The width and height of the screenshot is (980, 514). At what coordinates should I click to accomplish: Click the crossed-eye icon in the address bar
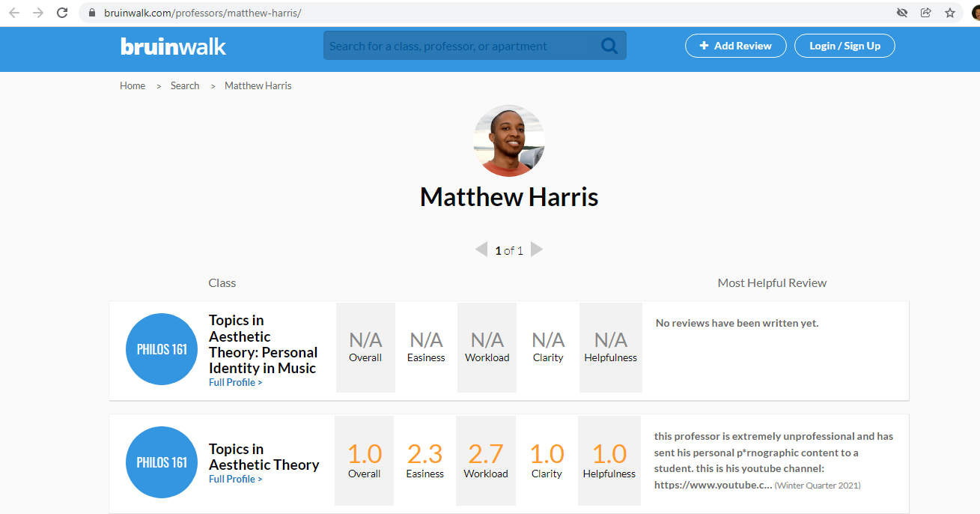[x=902, y=13]
